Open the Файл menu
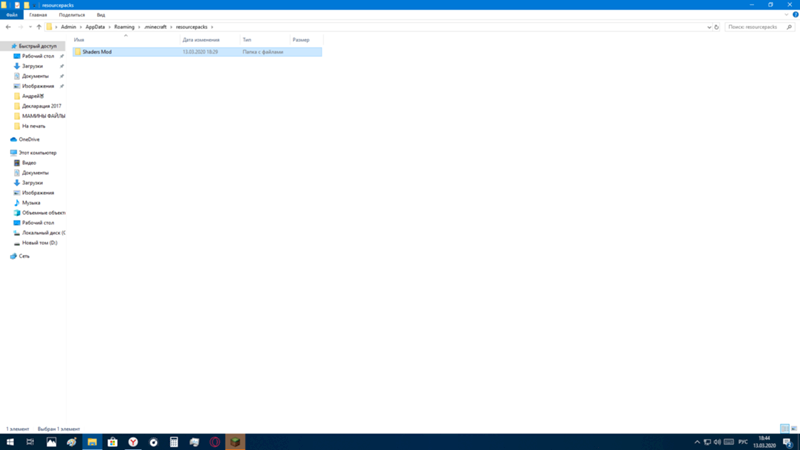Screen dimensions: 800x450 tap(12, 15)
